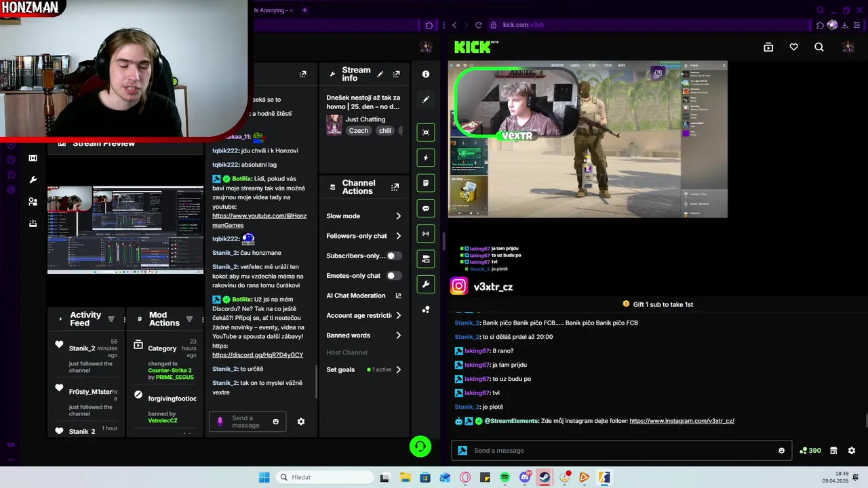Go back in the Kick browser window
The height and width of the screenshot is (488, 868).
(x=454, y=25)
